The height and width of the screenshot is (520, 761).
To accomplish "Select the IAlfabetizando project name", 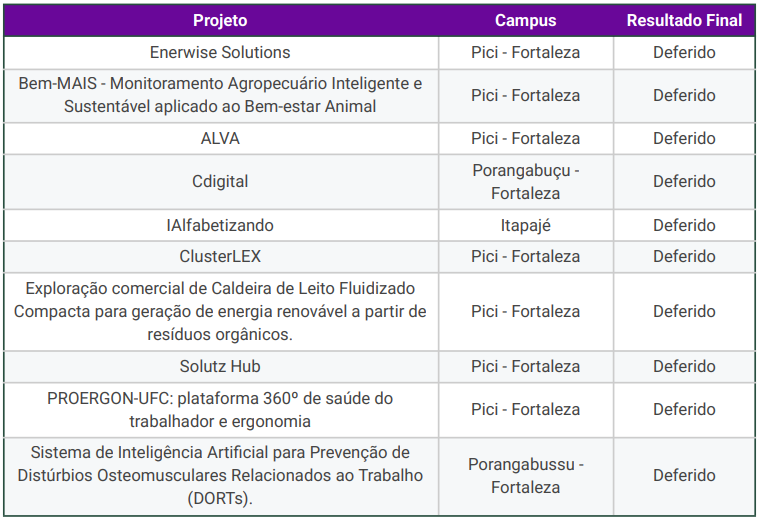I will 220,225.
